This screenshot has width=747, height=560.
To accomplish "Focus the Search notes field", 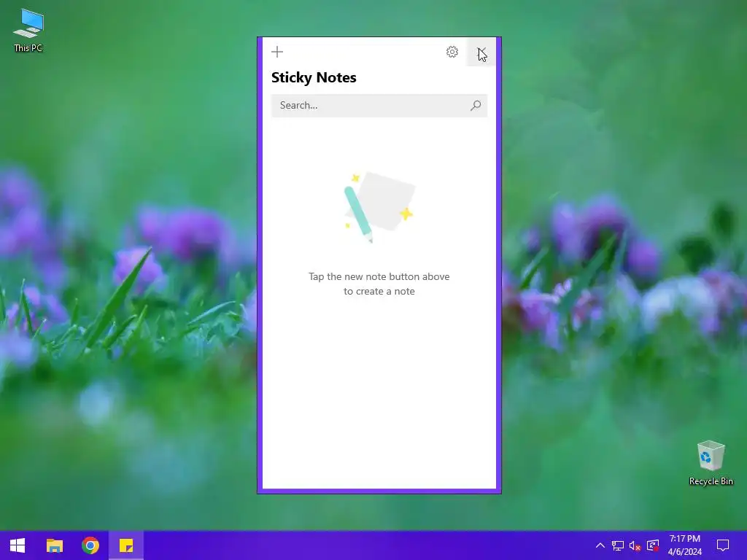I will point(379,105).
